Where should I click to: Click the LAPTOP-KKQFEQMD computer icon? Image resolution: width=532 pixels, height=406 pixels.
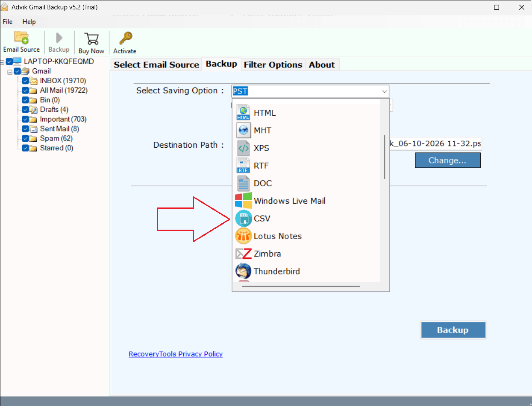[x=18, y=61]
